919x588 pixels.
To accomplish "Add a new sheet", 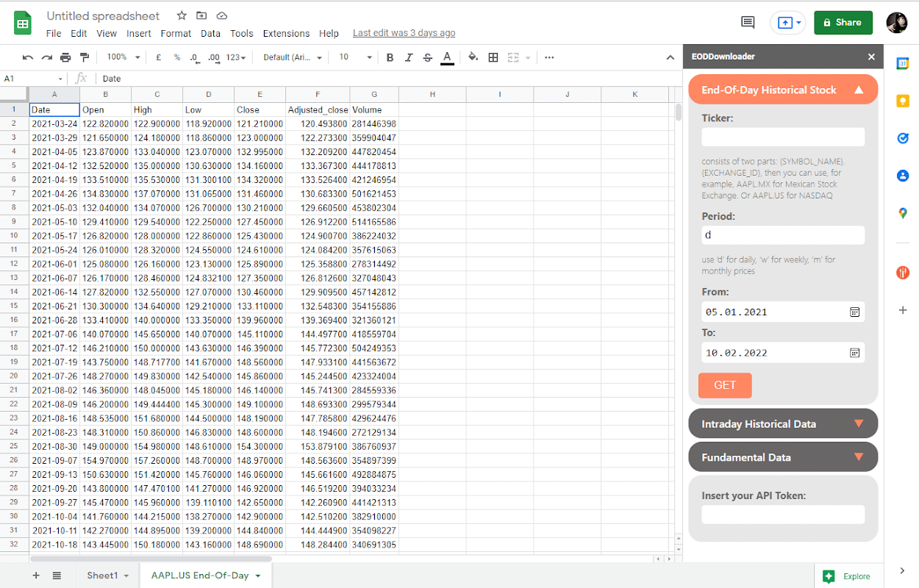I will [36, 576].
